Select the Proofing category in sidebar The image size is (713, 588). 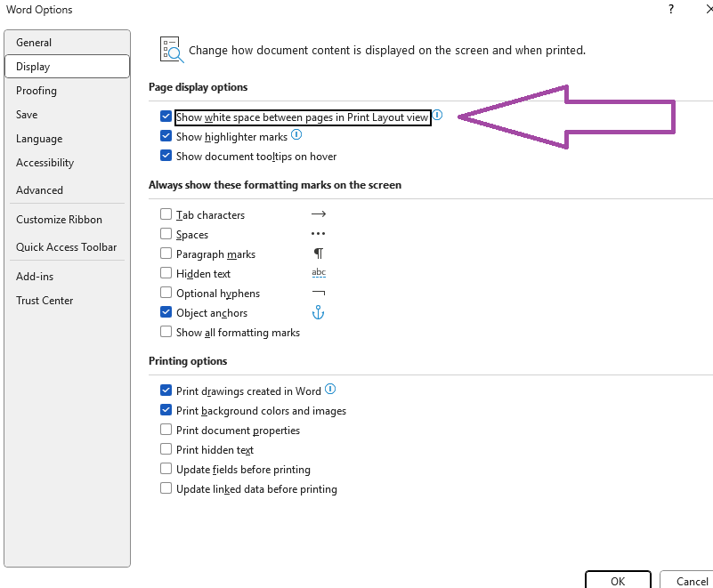click(x=36, y=90)
